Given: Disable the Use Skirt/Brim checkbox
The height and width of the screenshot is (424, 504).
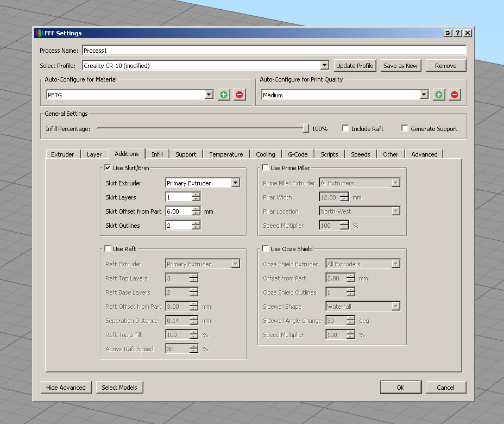Looking at the screenshot, I should [108, 168].
